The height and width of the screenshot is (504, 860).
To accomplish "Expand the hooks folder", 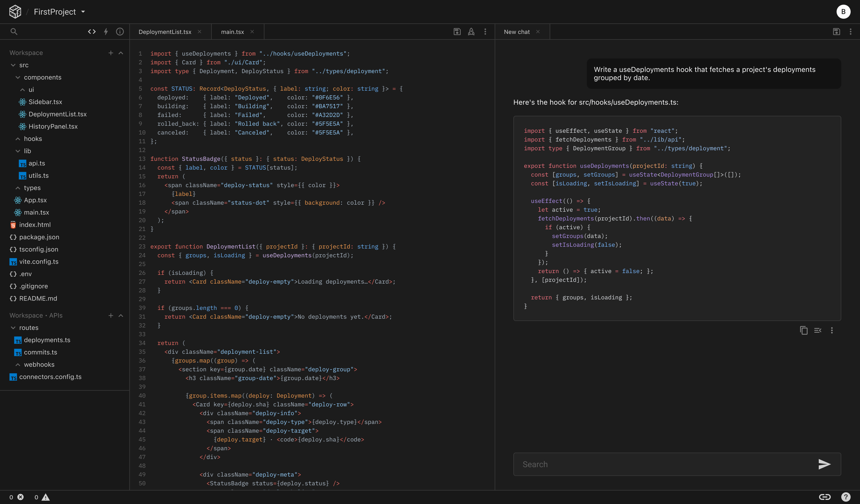I will click(x=18, y=139).
